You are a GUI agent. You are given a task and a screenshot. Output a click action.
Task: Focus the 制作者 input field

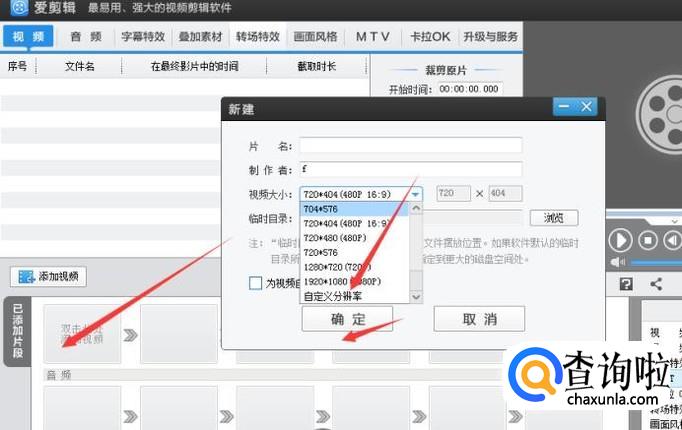click(411, 169)
